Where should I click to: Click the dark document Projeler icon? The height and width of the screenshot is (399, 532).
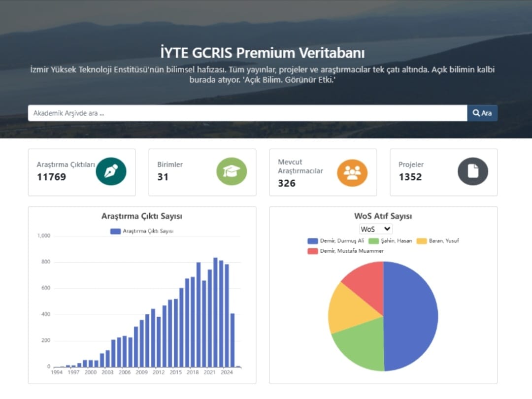click(473, 171)
